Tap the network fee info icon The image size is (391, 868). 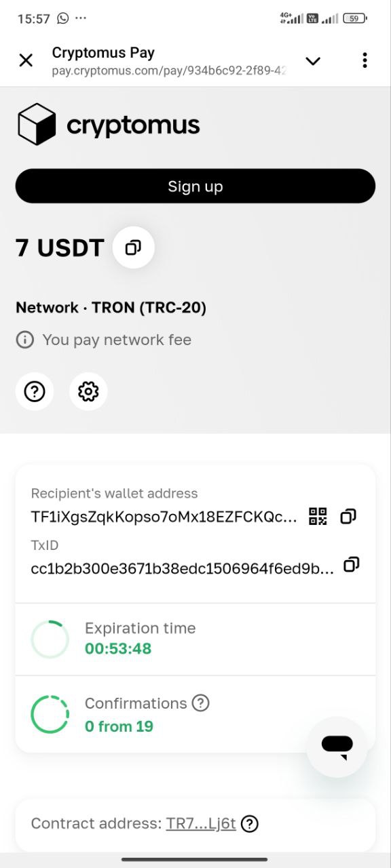[25, 340]
